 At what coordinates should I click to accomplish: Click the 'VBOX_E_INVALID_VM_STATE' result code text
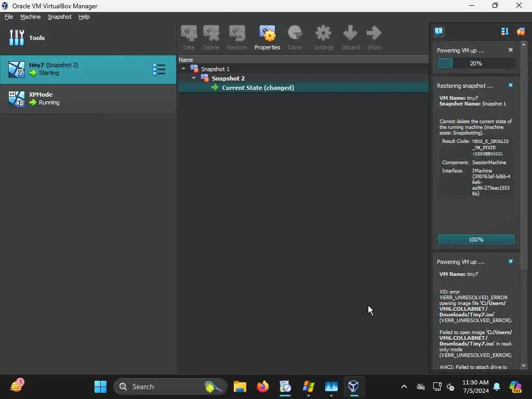490,147
